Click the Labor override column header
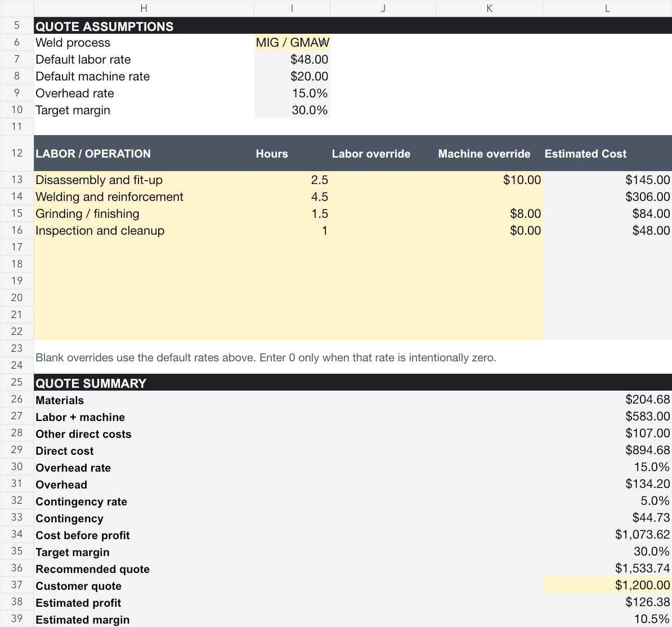 pyautogui.click(x=383, y=154)
